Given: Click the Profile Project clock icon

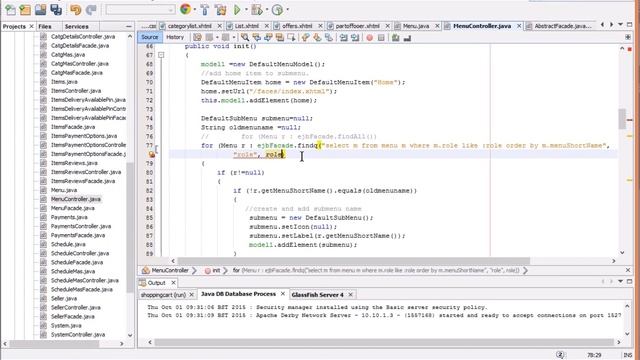Looking at the screenshot, I should coord(278,9).
